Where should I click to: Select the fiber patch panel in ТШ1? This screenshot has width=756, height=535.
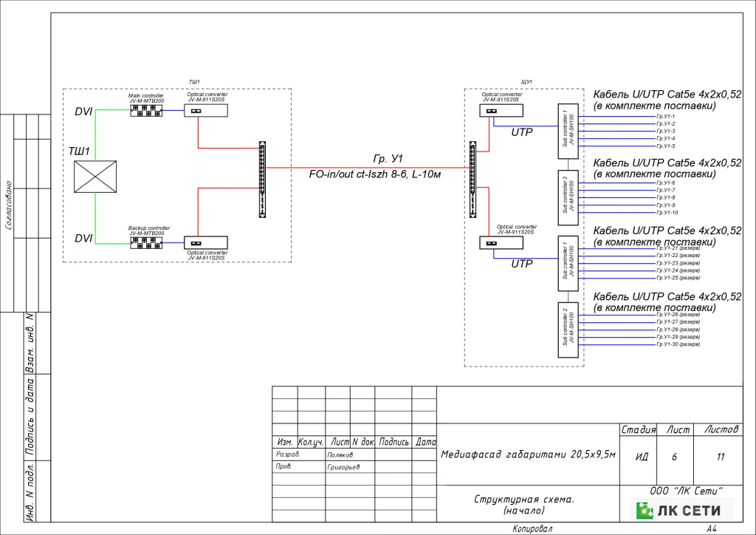262,180
